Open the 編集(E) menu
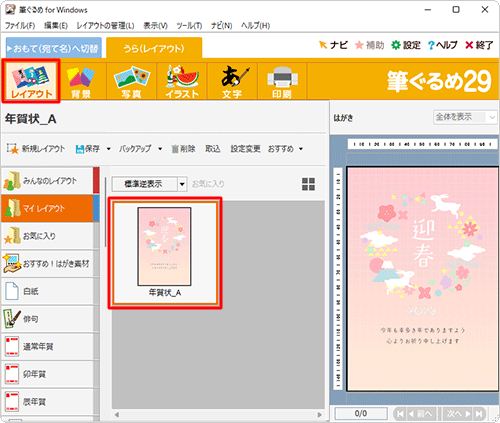Screen dimensions: 500x423 point(56,26)
